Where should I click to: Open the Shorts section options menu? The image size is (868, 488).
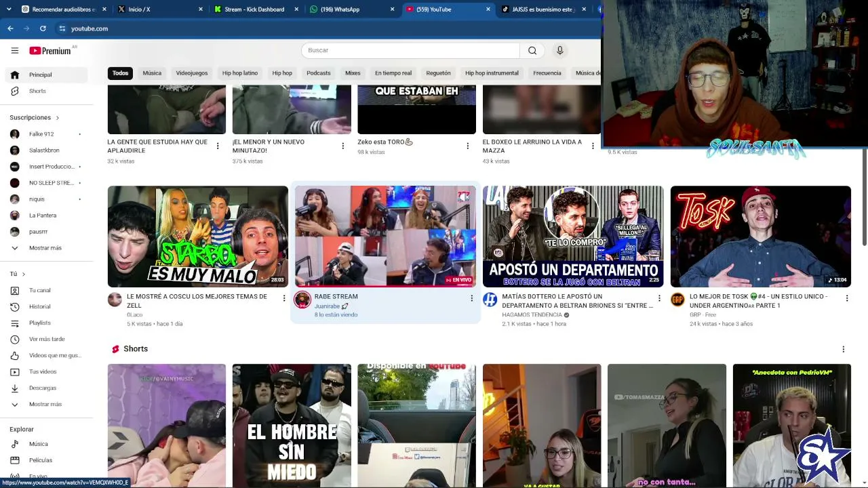coord(844,349)
